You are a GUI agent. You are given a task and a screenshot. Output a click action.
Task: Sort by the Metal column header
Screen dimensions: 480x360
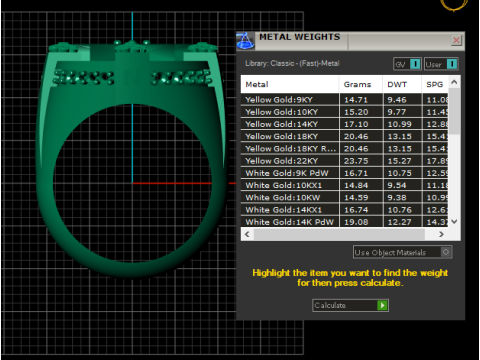[x=290, y=84]
